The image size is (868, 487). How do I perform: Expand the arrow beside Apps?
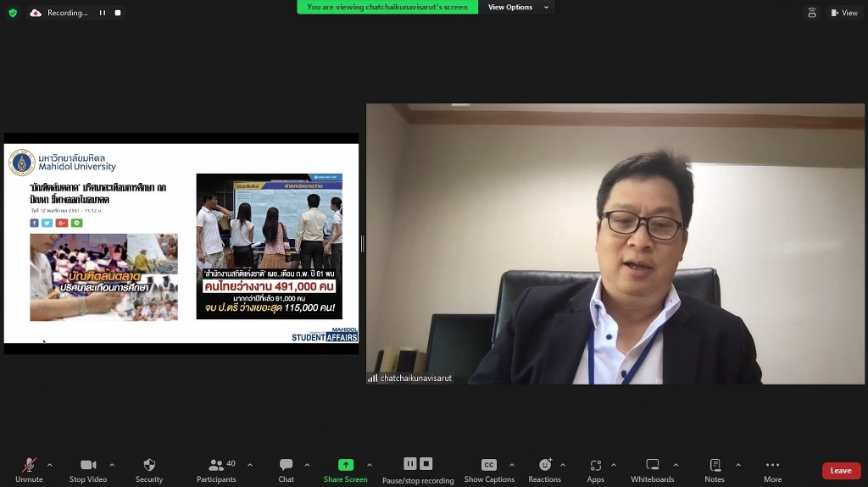[x=614, y=465]
